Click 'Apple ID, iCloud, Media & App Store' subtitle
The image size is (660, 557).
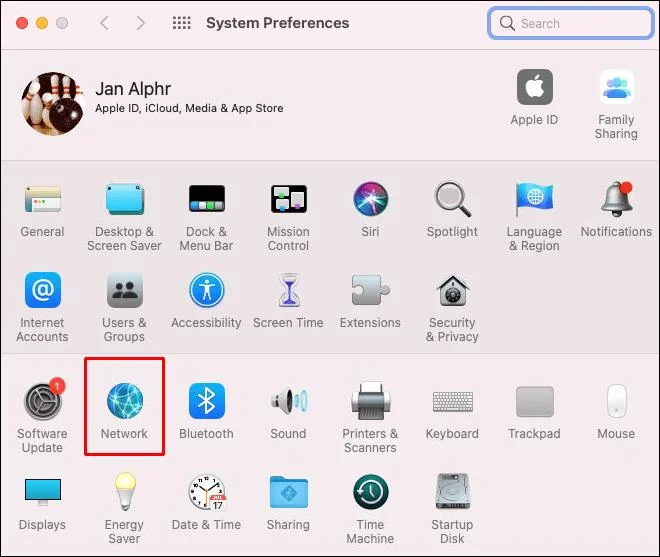189,108
